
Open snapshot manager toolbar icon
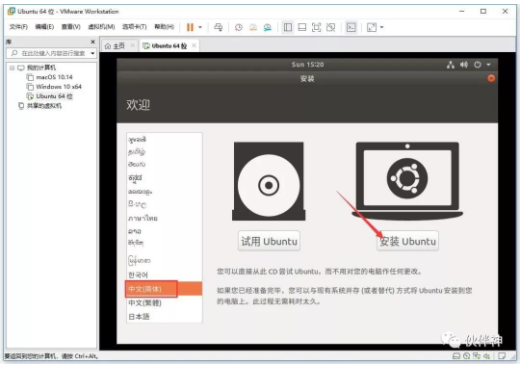[x=267, y=27]
